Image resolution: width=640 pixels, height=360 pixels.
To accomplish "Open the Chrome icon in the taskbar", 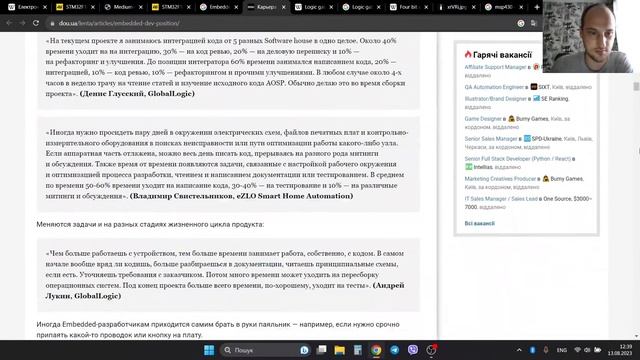I will 376,350.
